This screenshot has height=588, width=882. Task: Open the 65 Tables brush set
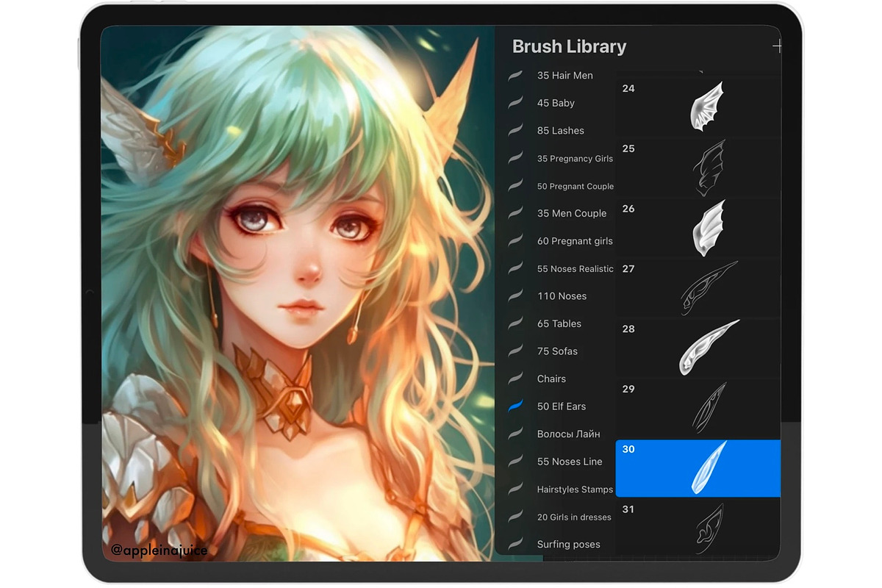coord(559,323)
